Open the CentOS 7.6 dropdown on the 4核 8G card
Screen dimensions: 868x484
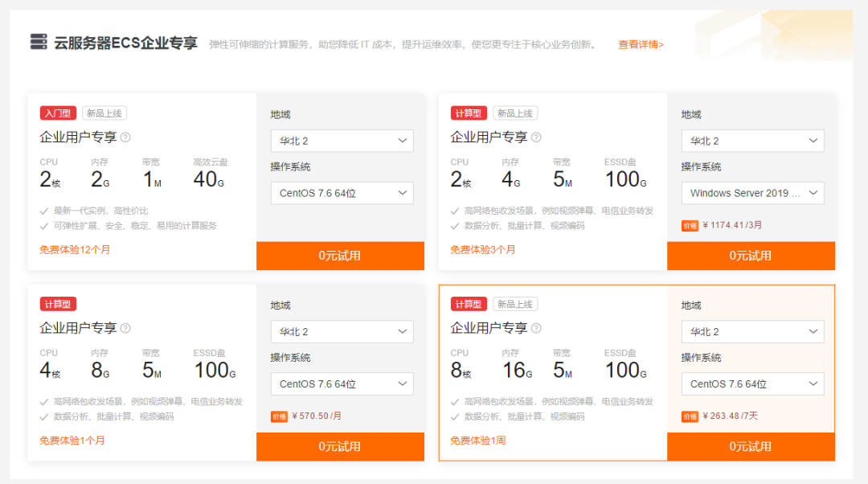point(342,384)
